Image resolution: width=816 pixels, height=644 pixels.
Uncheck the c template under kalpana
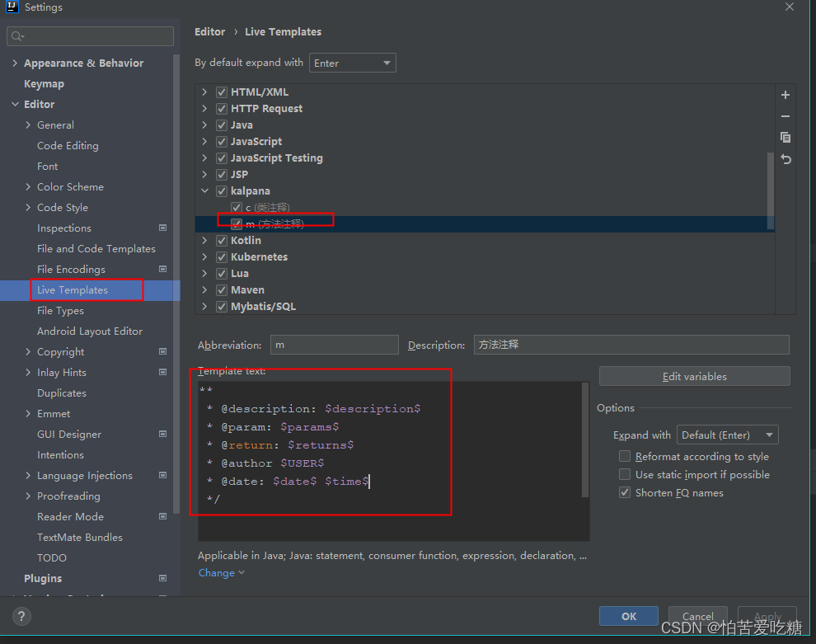tap(237, 207)
